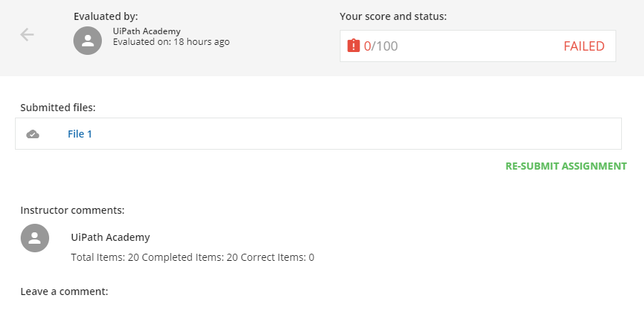Image resolution: width=644 pixels, height=315 pixels.
Task: Click the 'Submitted files:' heading
Action: pos(58,108)
